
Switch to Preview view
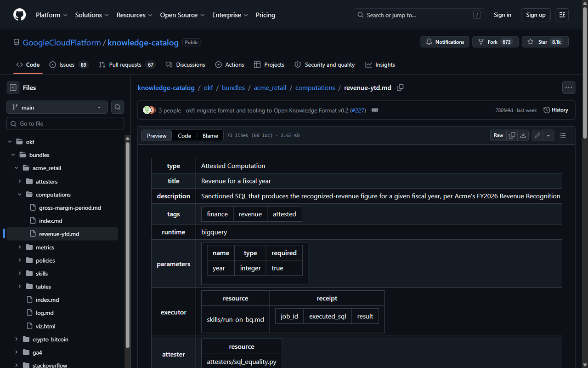coord(157,136)
